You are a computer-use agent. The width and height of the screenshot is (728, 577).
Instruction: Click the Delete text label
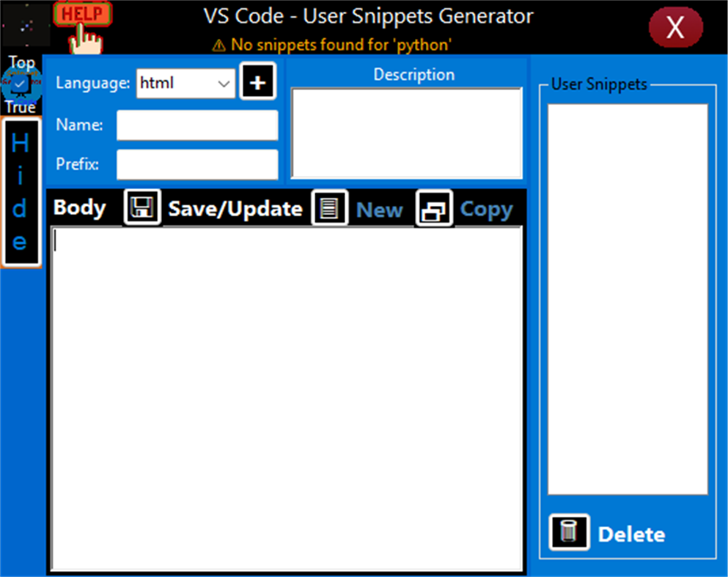[631, 534]
